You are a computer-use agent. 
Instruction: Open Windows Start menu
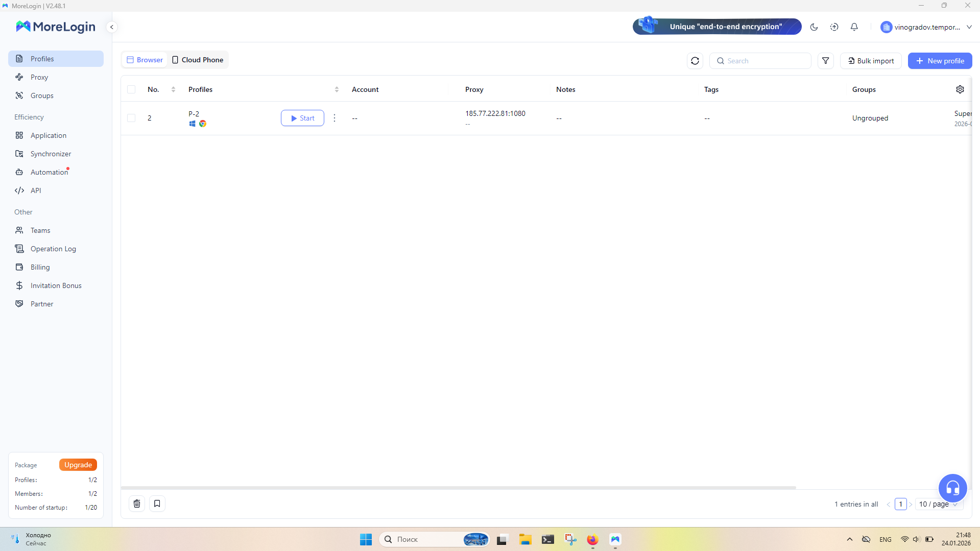pyautogui.click(x=366, y=539)
